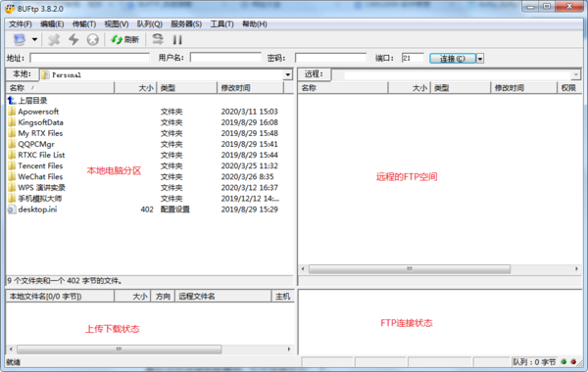Click remote scrollbar right arrow

click(576, 269)
